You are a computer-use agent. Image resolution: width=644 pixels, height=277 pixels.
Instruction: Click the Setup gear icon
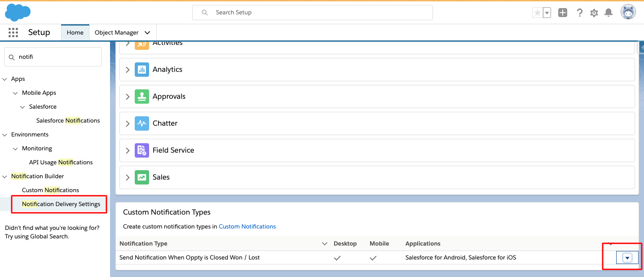coord(594,12)
